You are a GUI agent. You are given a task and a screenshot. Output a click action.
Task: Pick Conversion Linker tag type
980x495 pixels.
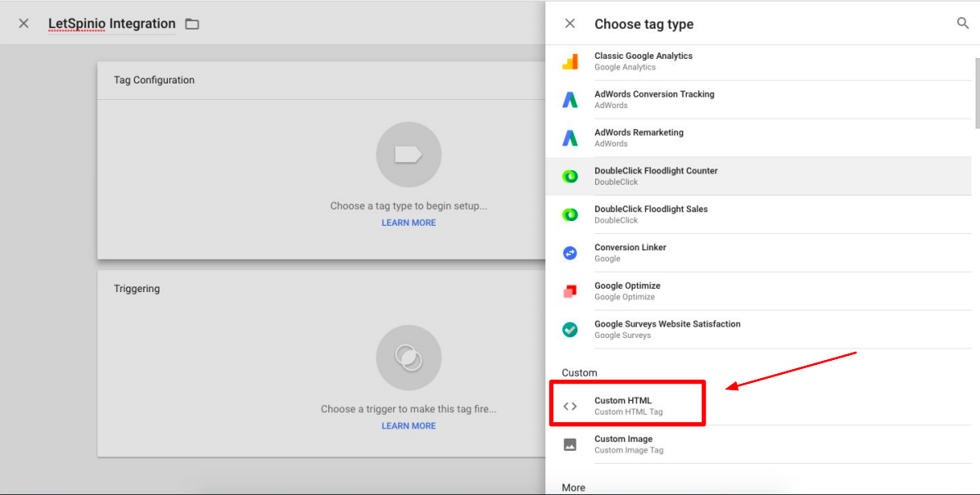758,253
